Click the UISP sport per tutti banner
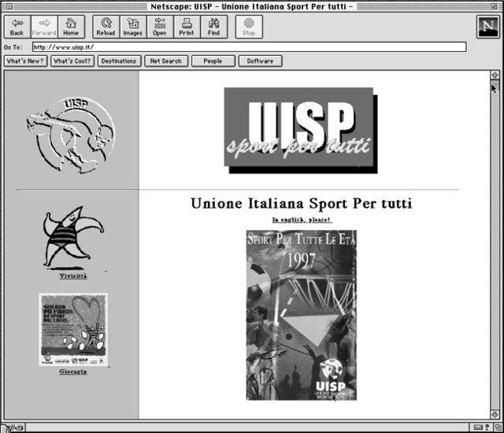The height and width of the screenshot is (433, 504). (x=301, y=131)
